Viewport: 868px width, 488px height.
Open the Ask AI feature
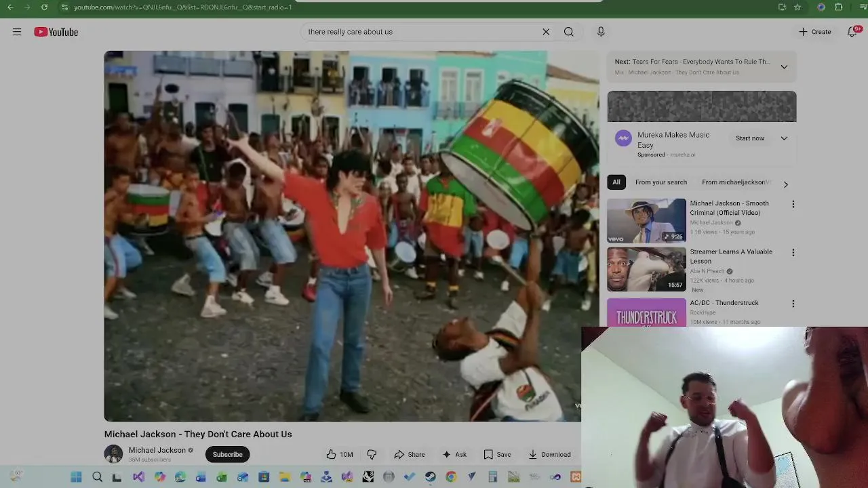(x=454, y=454)
